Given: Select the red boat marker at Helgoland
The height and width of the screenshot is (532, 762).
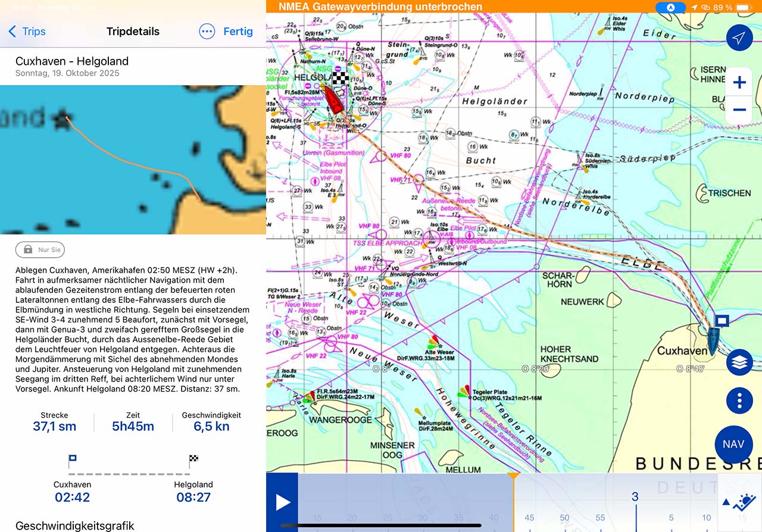Looking at the screenshot, I should click(x=335, y=100).
